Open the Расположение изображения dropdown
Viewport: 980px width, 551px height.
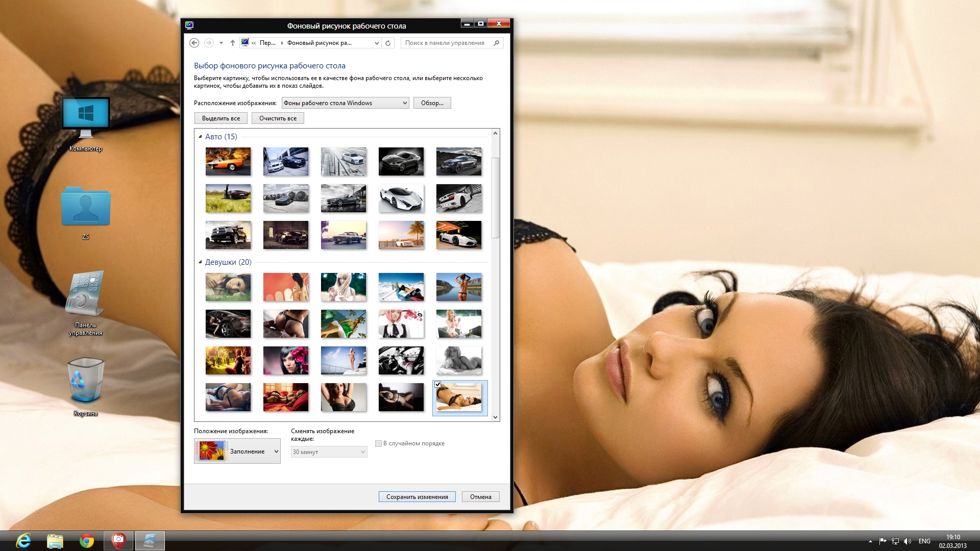346,103
